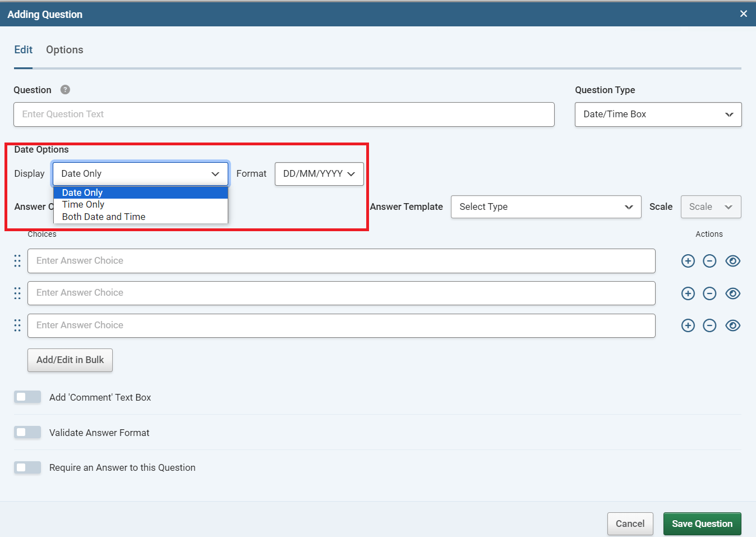The image size is (756, 537).
Task: Toggle visibility of first answer choice
Action: coord(733,261)
